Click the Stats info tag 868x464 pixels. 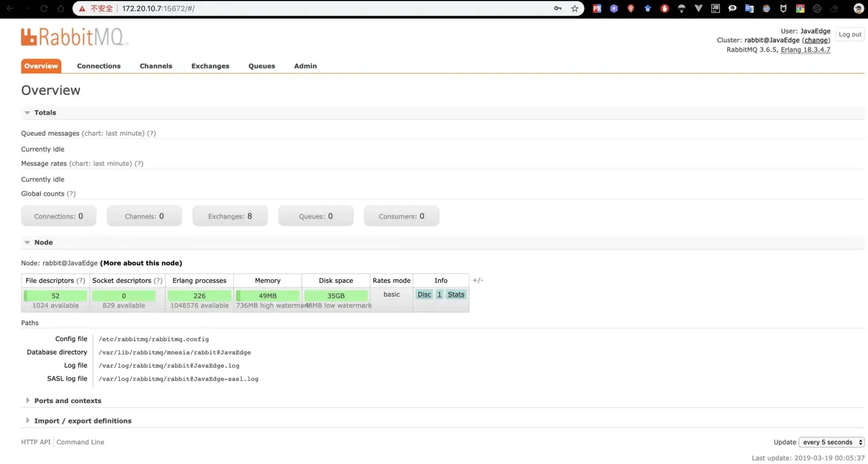[x=456, y=295]
